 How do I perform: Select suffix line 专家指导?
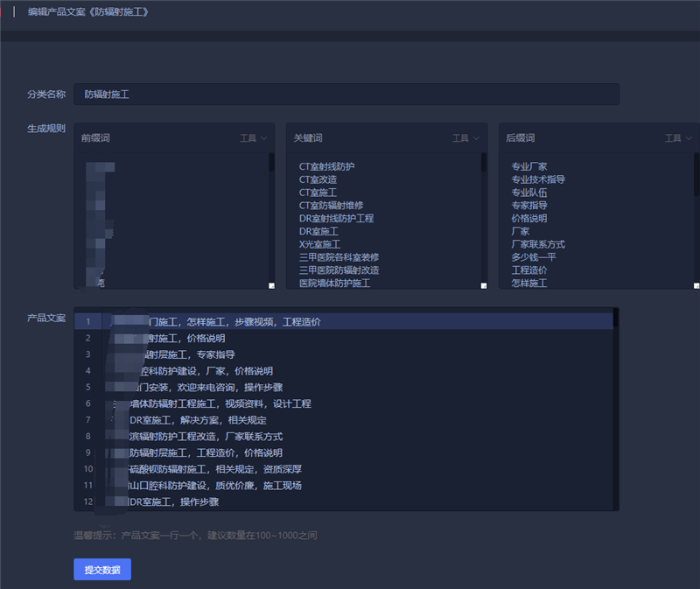[529, 206]
